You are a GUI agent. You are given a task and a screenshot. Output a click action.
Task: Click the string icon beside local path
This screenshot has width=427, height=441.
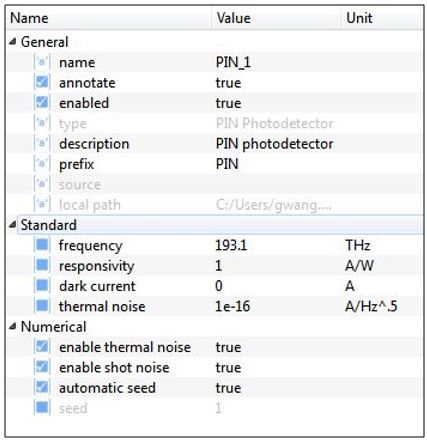point(42,205)
